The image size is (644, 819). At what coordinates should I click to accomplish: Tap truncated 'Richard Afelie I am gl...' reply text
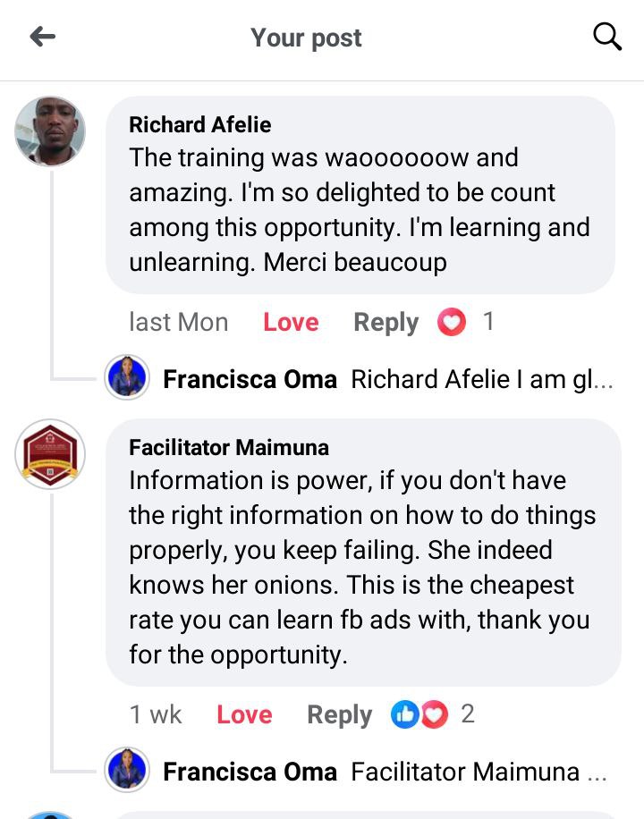(481, 379)
